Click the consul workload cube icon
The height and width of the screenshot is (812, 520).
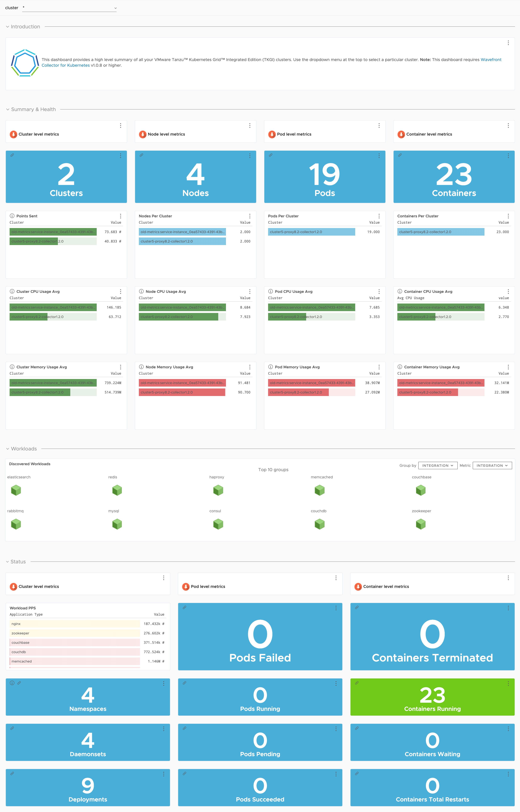tap(218, 524)
